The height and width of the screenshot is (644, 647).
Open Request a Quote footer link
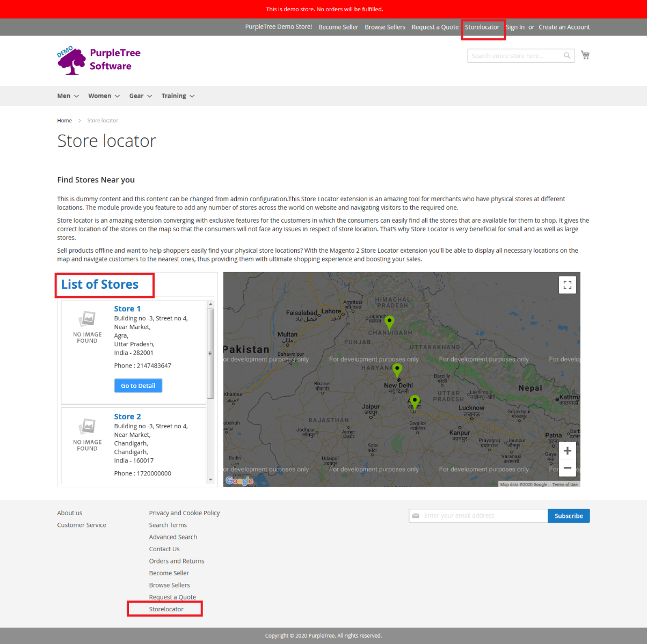[x=172, y=597]
